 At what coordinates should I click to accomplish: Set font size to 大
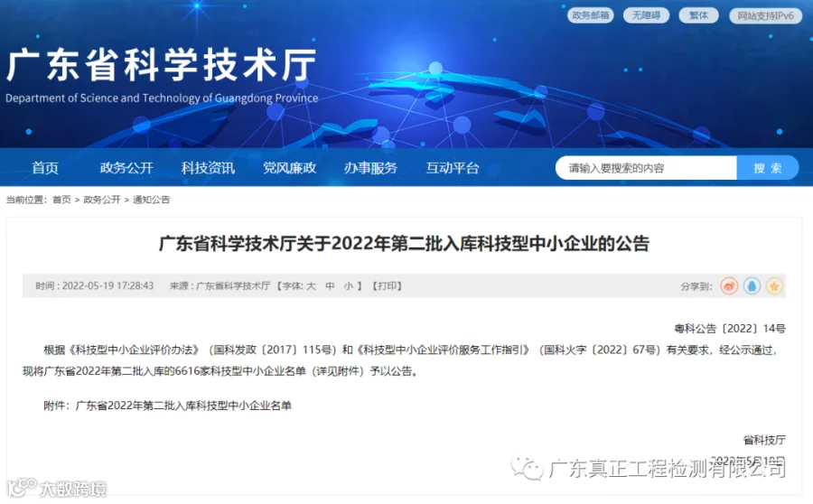311,286
